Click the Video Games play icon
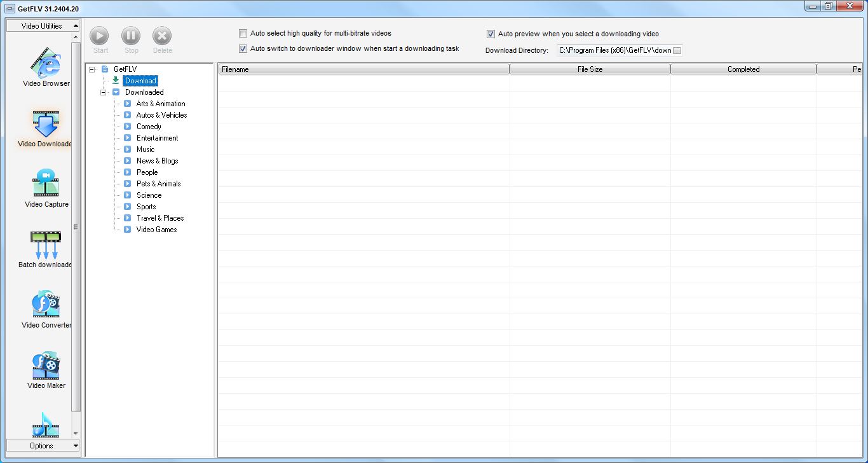This screenshot has height=463, width=868. [x=127, y=230]
